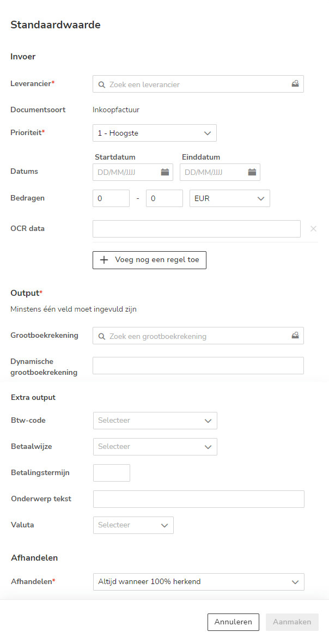Focus the Betalingstermijn input box
Viewport: 329px width, 644px height.
(112, 473)
